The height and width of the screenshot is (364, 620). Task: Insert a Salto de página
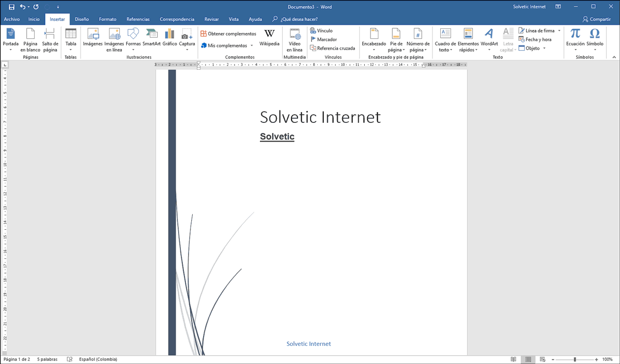point(50,40)
